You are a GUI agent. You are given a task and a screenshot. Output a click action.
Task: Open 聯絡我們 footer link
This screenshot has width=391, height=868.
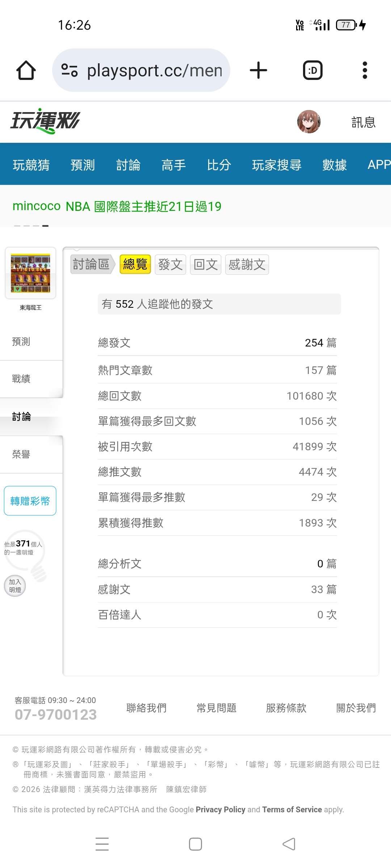pyautogui.click(x=146, y=708)
